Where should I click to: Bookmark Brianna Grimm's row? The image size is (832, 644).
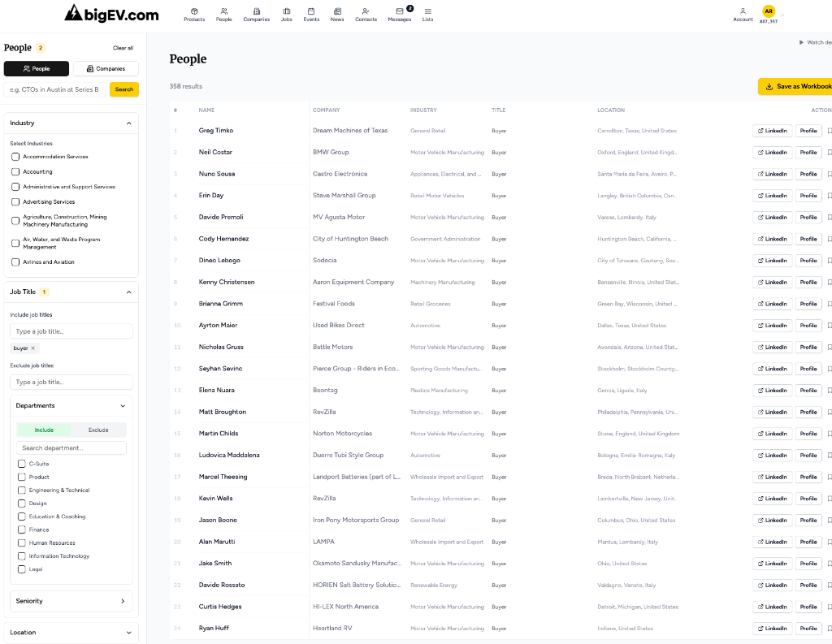(x=830, y=304)
